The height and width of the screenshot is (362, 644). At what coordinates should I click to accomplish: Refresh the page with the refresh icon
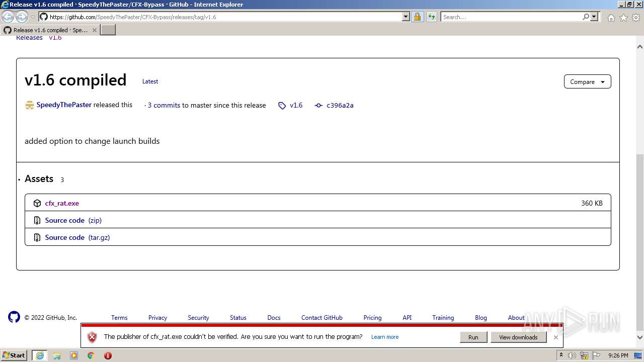432,17
